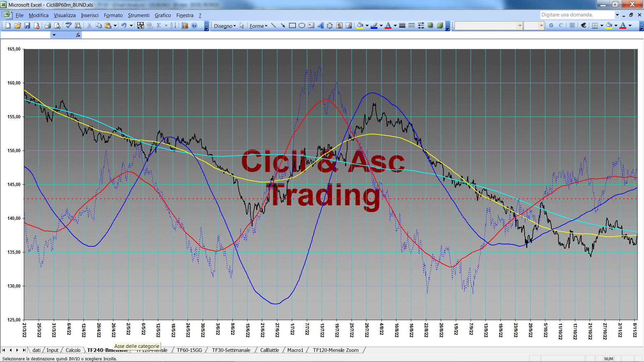Click the Print icon

[x=48, y=25]
